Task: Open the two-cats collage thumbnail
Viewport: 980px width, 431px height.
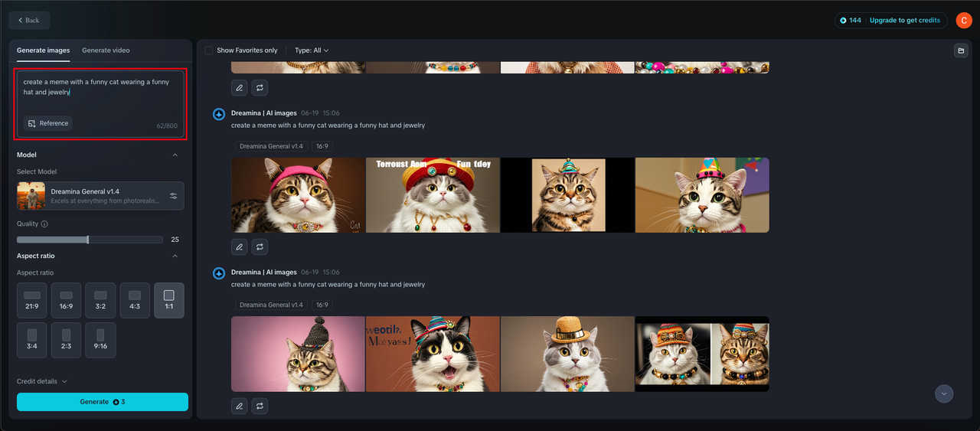Action: [x=702, y=354]
